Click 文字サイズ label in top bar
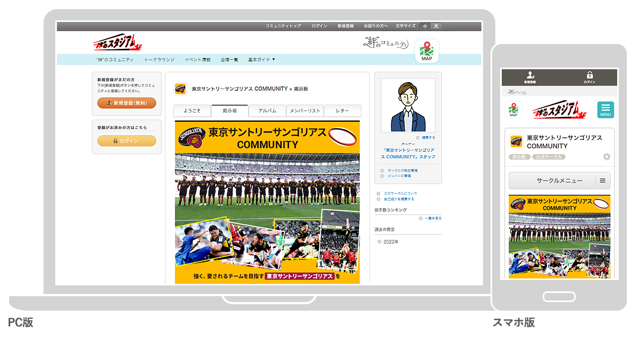The height and width of the screenshot is (338, 644). pyautogui.click(x=406, y=26)
